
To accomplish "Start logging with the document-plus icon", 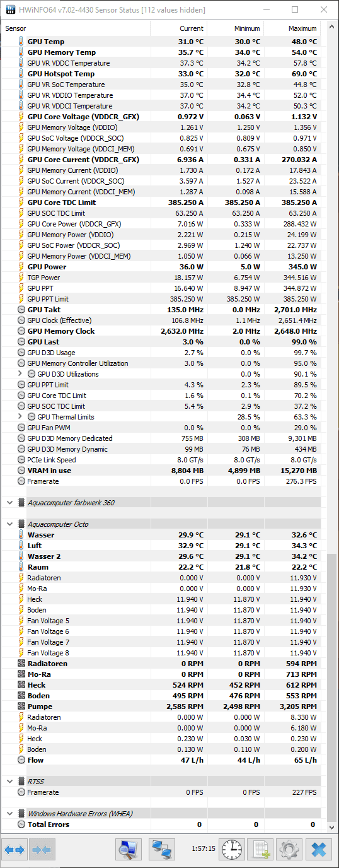I will [x=260, y=850].
